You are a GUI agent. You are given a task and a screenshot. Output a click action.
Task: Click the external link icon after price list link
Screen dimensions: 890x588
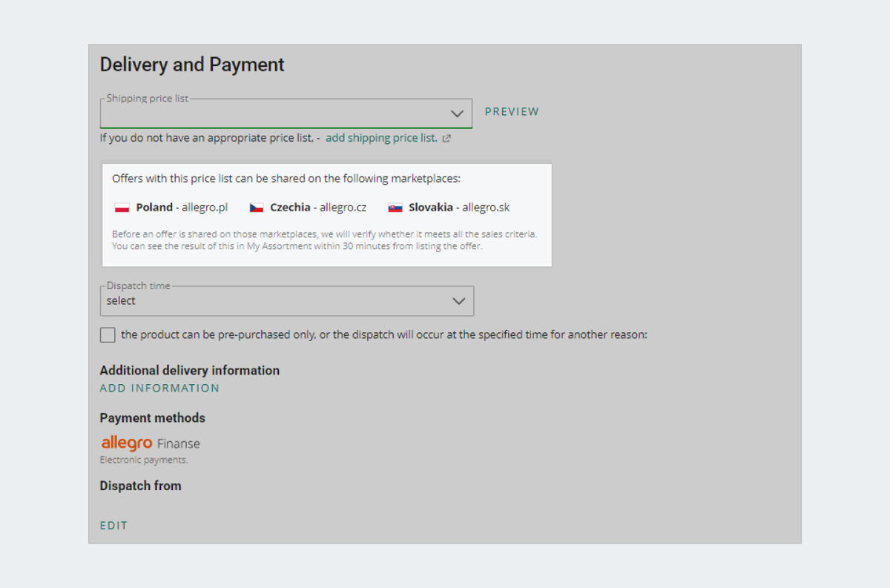[x=446, y=139]
